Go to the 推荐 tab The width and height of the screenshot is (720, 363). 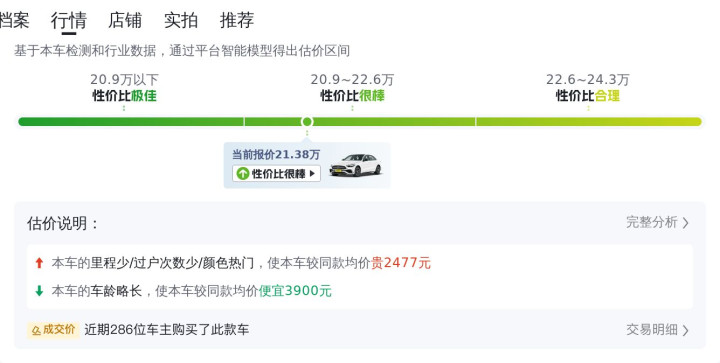pyautogui.click(x=237, y=20)
